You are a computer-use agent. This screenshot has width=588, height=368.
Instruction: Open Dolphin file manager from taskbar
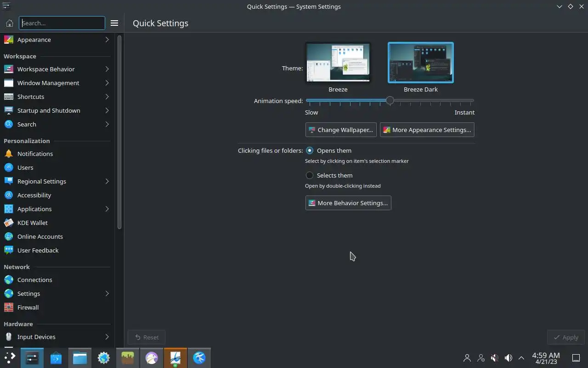(x=80, y=357)
